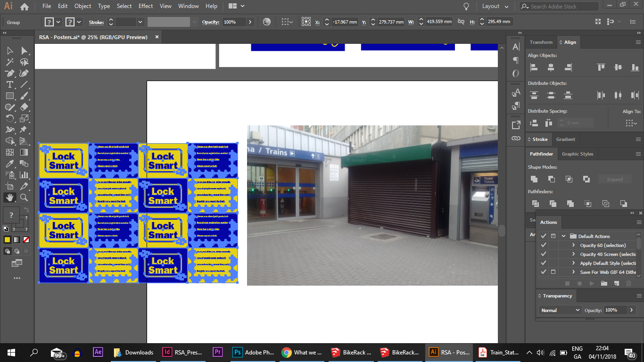Close the RSA - Posters.ai document tab
The image size is (644, 362).
click(157, 37)
